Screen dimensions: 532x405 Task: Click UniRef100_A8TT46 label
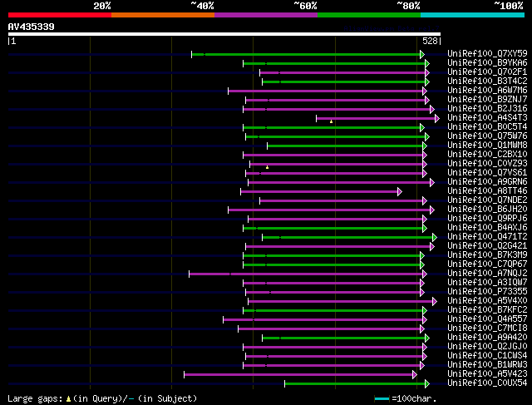click(487, 191)
